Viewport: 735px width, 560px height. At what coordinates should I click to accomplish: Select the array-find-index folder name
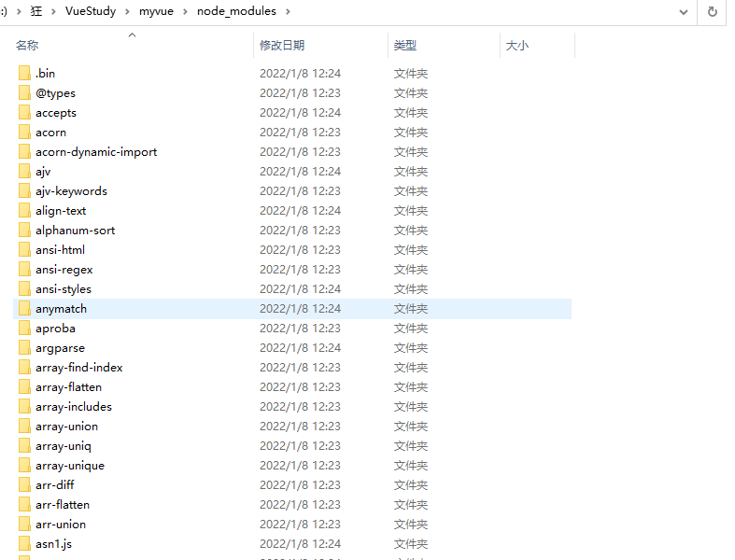click(x=78, y=368)
